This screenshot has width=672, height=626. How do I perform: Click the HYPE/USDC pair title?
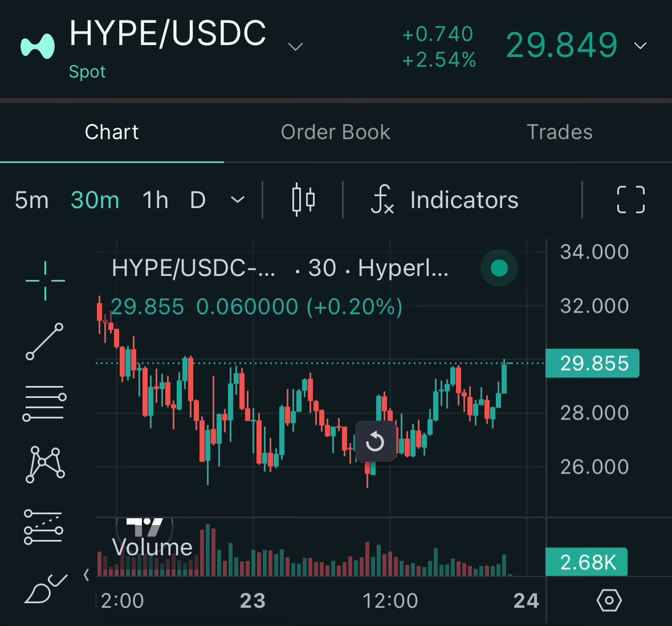click(168, 33)
